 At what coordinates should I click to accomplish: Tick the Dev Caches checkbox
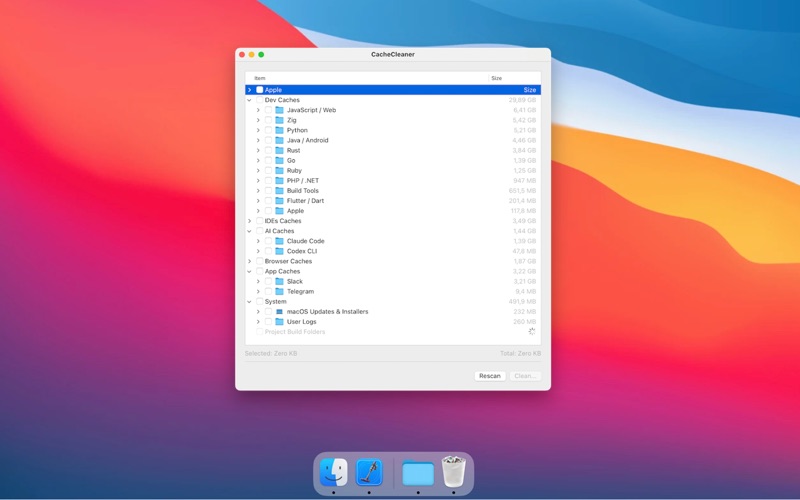pos(260,100)
